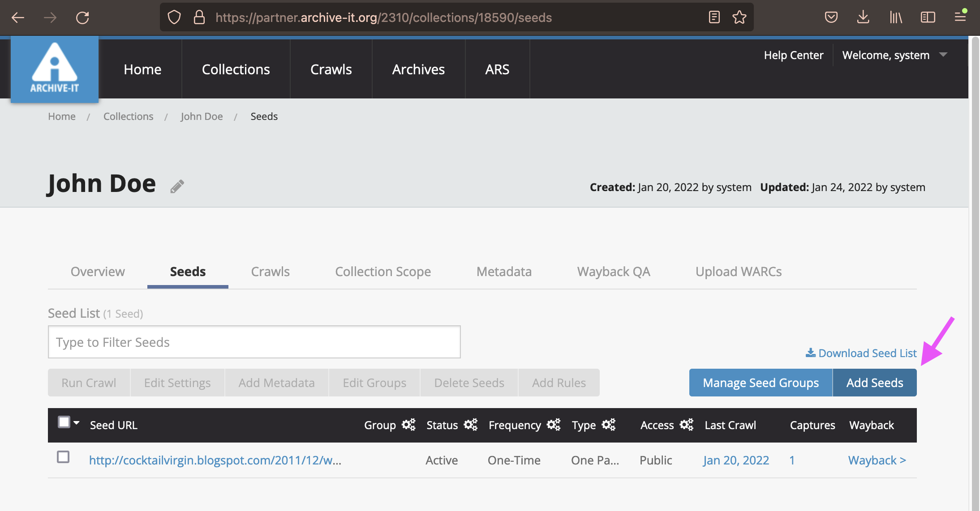
Task: Check the cocktailvirgin seed row checkbox
Action: coord(63,457)
